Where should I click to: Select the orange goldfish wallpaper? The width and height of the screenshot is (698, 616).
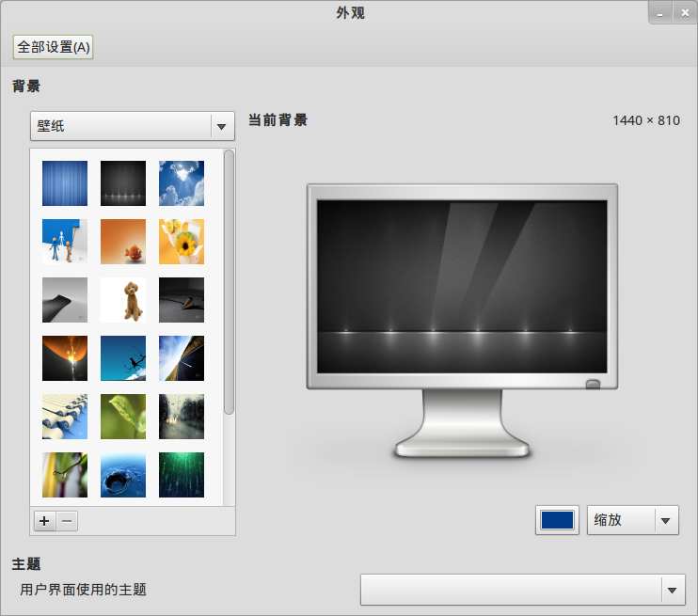pyautogui.click(x=123, y=242)
